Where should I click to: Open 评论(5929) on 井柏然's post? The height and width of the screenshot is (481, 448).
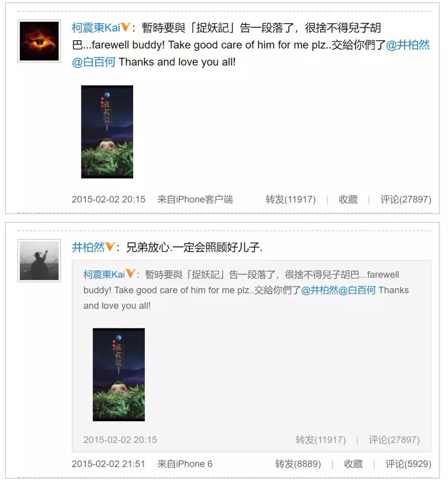pyautogui.click(x=409, y=464)
